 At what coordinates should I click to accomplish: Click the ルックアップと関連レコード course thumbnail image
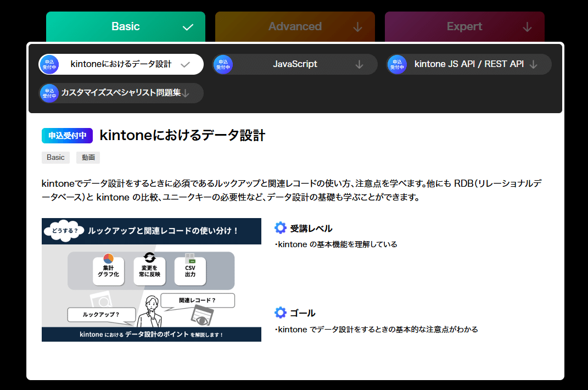pos(152,280)
